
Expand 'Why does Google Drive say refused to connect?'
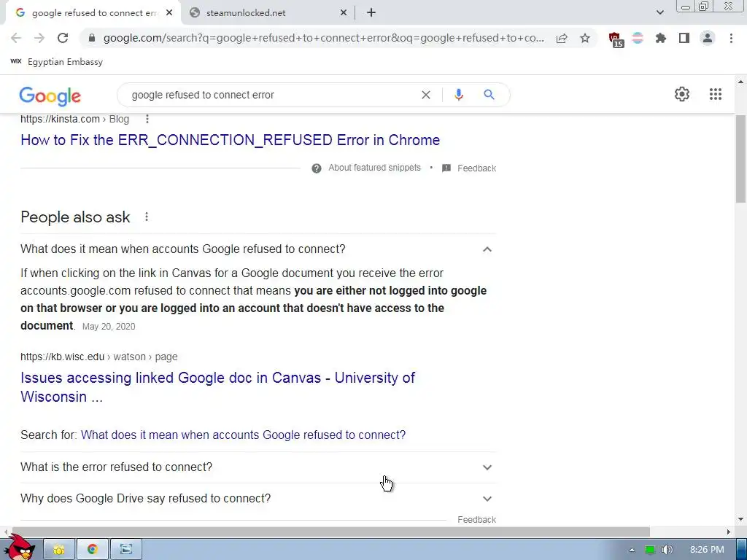(x=258, y=499)
